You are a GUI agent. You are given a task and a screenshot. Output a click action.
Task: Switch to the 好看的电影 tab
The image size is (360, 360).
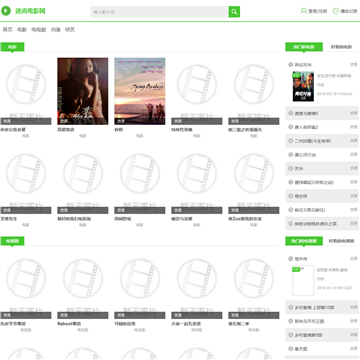click(341, 47)
